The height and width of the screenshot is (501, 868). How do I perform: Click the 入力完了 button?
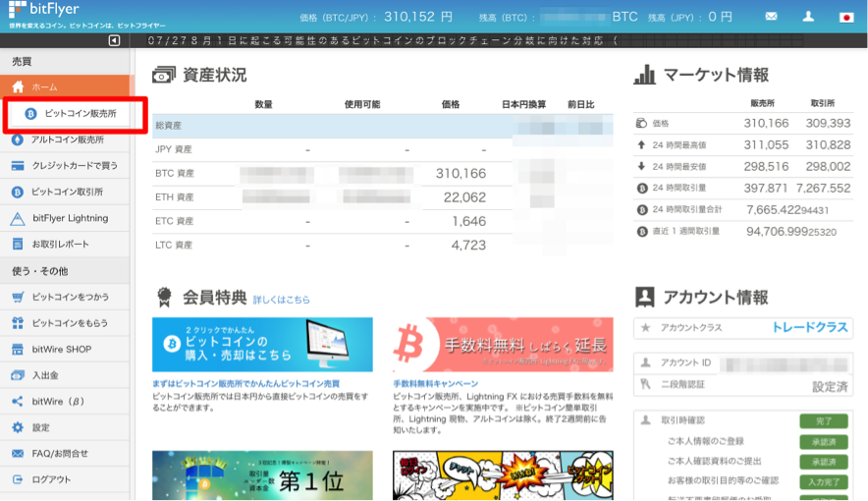point(824,481)
